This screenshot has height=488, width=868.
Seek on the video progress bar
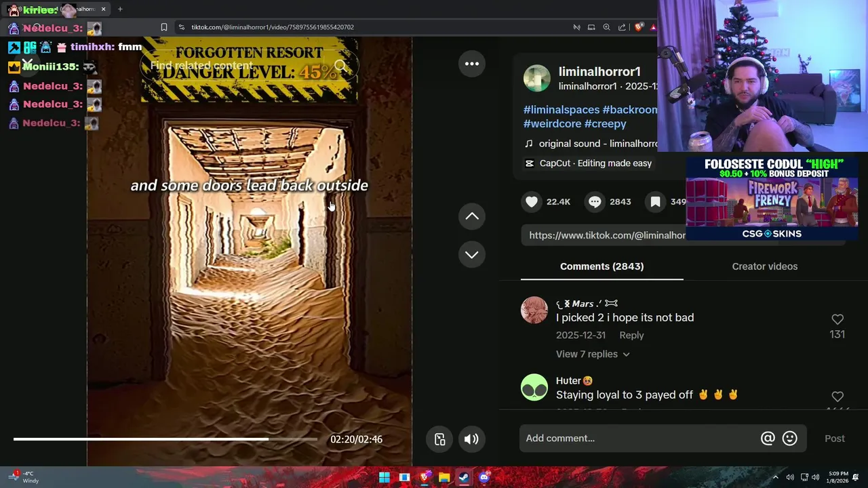165,439
